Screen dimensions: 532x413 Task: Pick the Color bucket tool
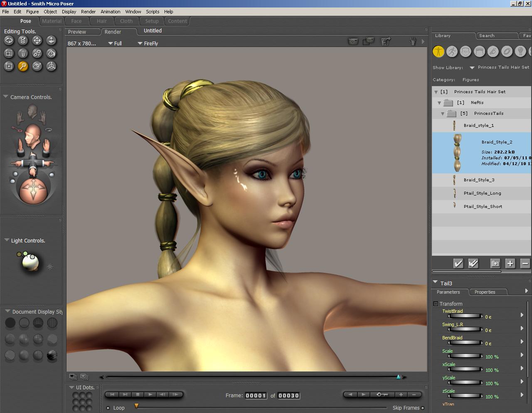(x=51, y=53)
